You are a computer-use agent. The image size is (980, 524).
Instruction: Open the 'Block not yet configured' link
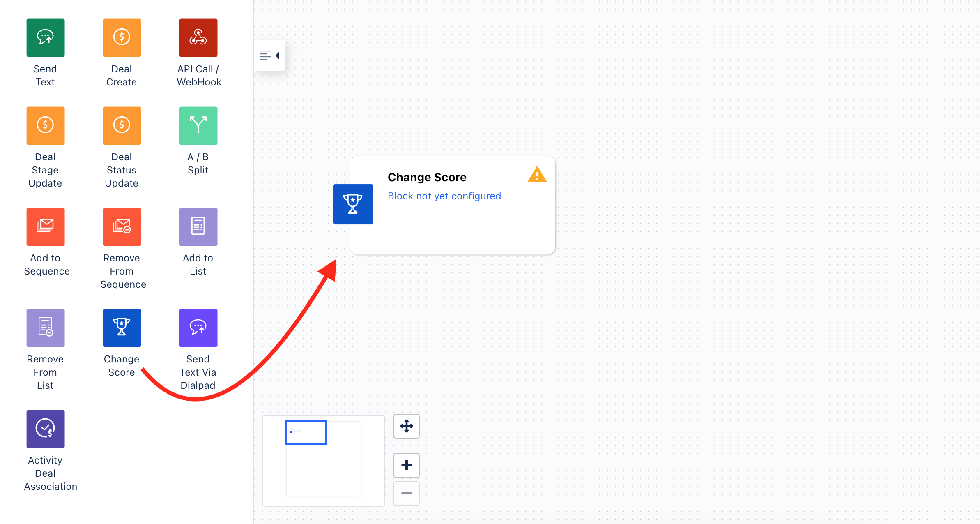click(444, 196)
